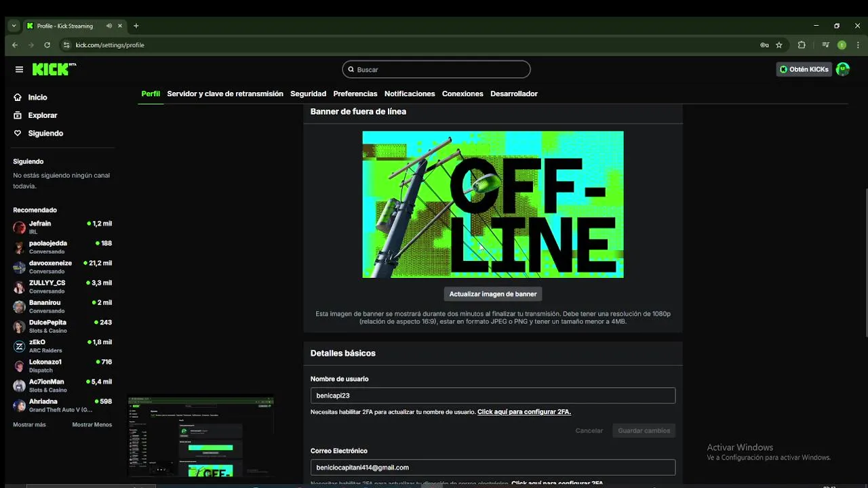This screenshot has height=488, width=868.
Task: Click the 'Banner de fuera de línea' heading
Action: pyautogui.click(x=358, y=111)
